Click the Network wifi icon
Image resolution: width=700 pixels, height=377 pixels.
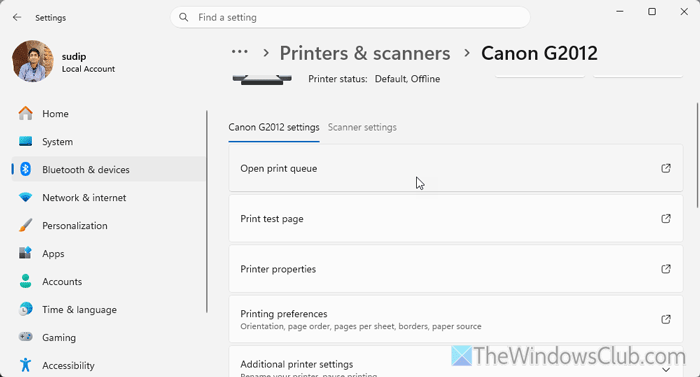pyautogui.click(x=25, y=197)
